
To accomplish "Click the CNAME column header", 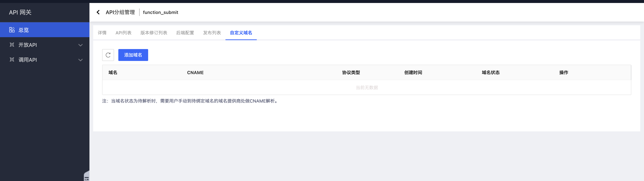I will (x=195, y=72).
